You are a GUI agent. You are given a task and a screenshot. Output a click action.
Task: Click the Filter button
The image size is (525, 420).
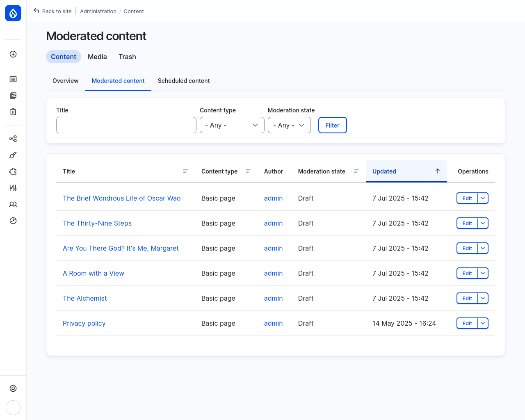(332, 125)
